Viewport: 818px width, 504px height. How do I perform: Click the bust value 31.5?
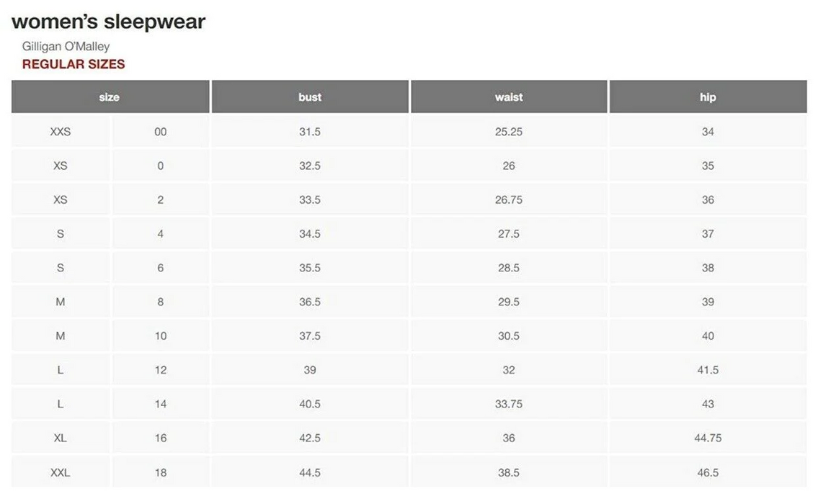pyautogui.click(x=310, y=132)
